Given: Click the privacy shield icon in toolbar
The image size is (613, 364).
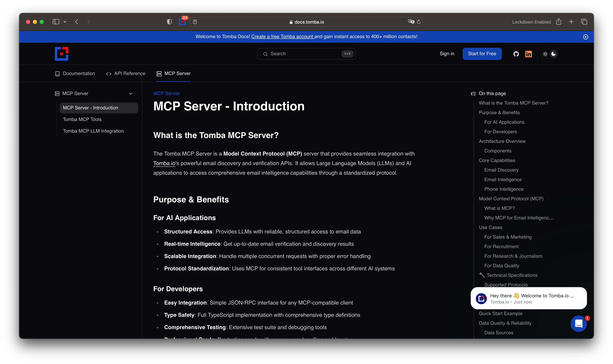Looking at the screenshot, I should (169, 22).
